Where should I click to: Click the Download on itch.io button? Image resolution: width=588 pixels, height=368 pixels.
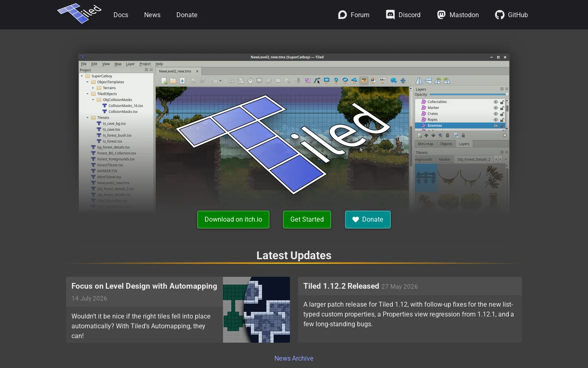(x=233, y=220)
